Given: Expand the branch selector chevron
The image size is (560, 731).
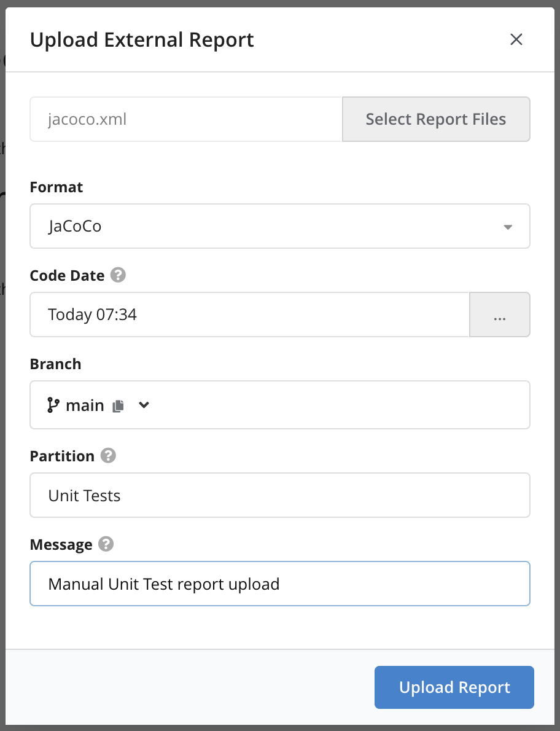Looking at the screenshot, I should 144,405.
